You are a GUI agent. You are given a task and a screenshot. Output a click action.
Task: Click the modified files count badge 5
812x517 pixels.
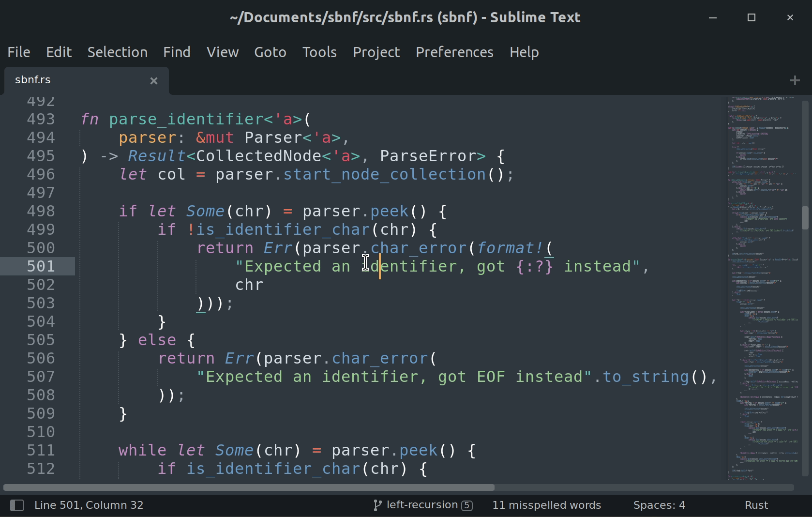[467, 505]
